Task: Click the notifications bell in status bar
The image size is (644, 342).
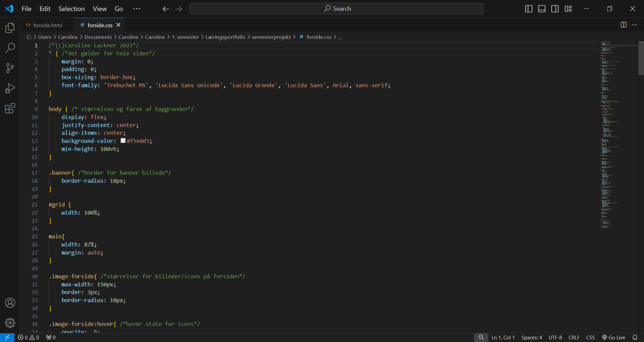Action: click(x=635, y=337)
